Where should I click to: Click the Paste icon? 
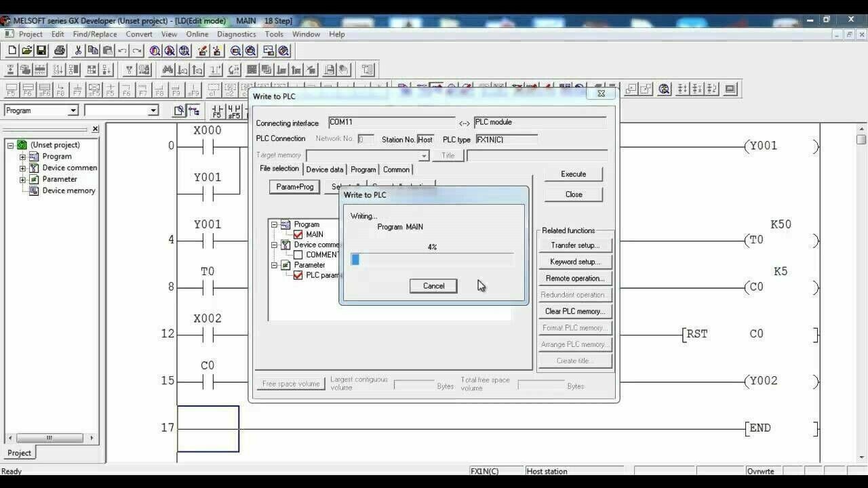108,50
